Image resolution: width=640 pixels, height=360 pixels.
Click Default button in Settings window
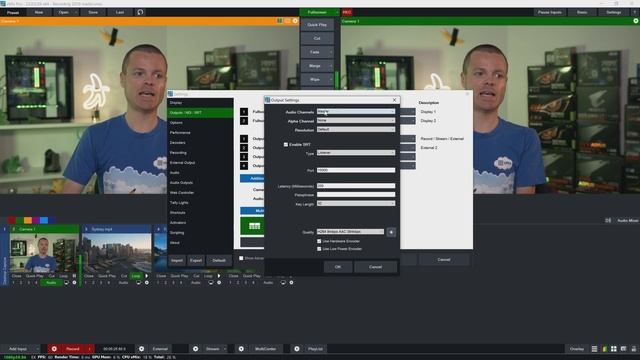point(219,260)
